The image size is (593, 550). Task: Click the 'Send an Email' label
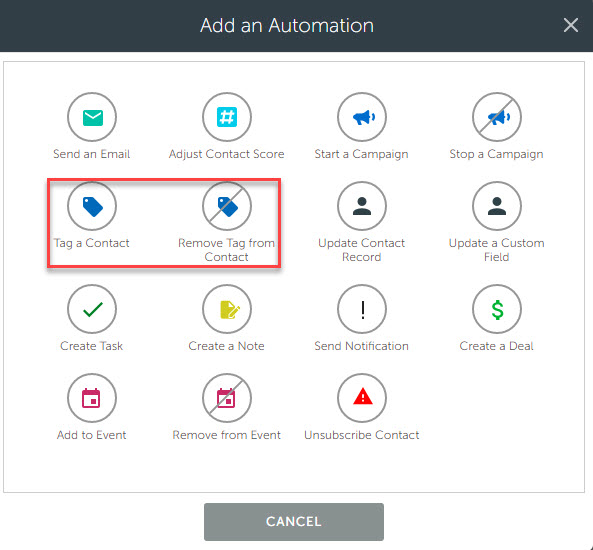click(92, 154)
